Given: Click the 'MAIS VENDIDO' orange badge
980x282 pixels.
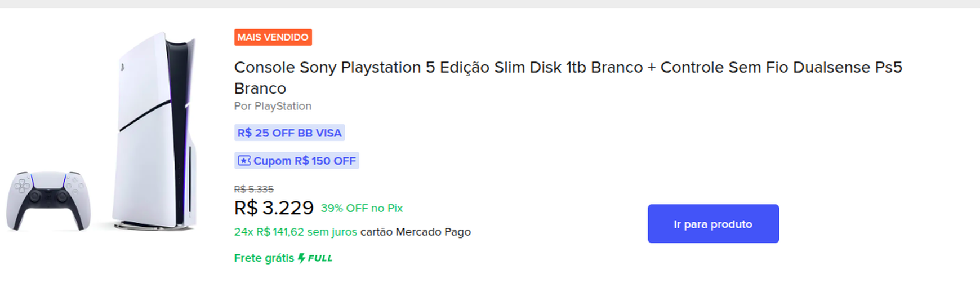Looking at the screenshot, I should (273, 37).
